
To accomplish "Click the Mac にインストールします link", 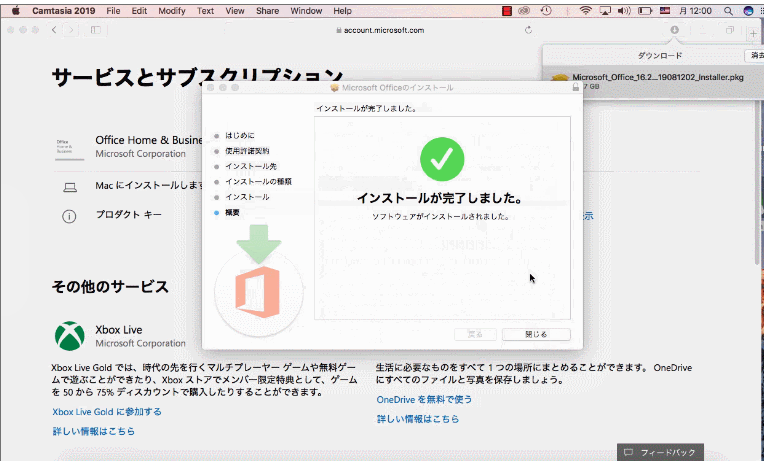I will 149,186.
